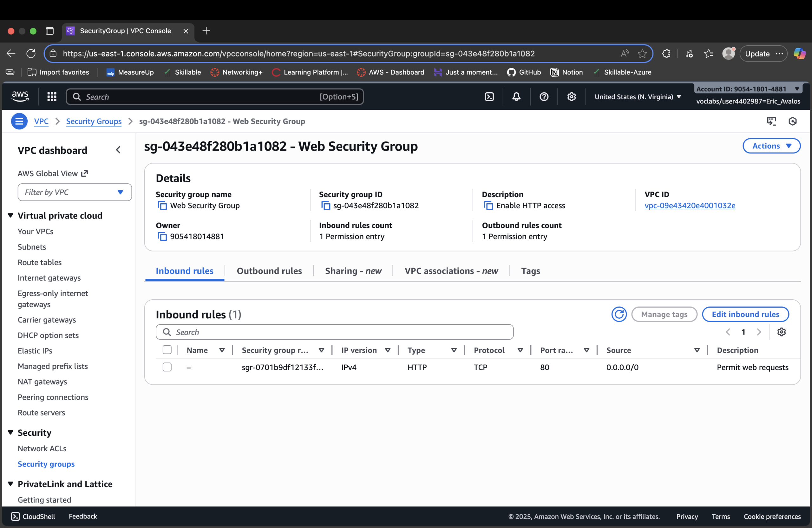This screenshot has width=812, height=528.
Task: Open CloudShell from the bottom bar
Action: (32, 516)
